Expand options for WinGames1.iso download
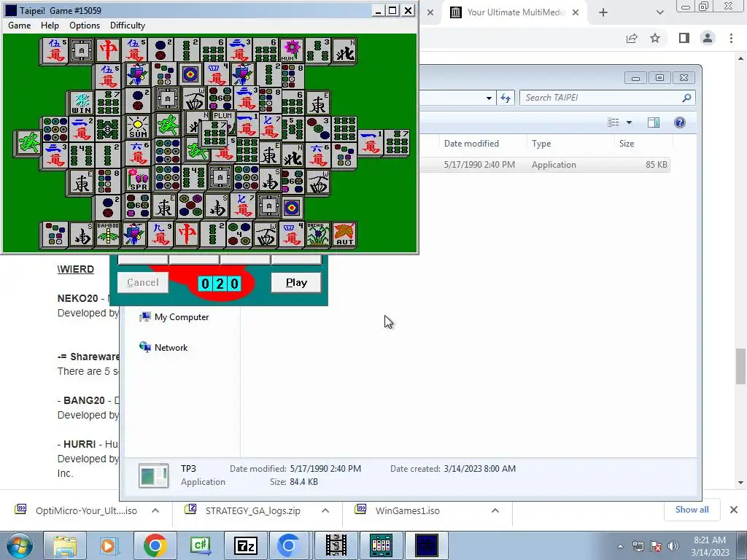 pos(495,510)
